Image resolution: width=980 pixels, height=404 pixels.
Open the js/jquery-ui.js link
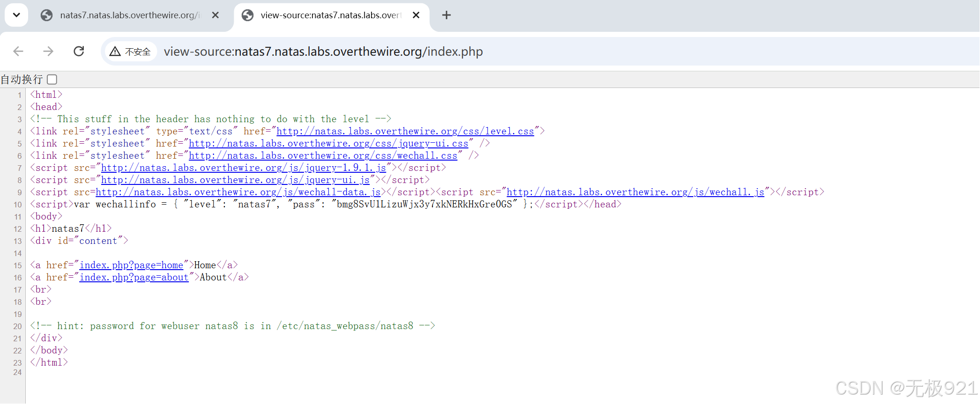point(235,180)
